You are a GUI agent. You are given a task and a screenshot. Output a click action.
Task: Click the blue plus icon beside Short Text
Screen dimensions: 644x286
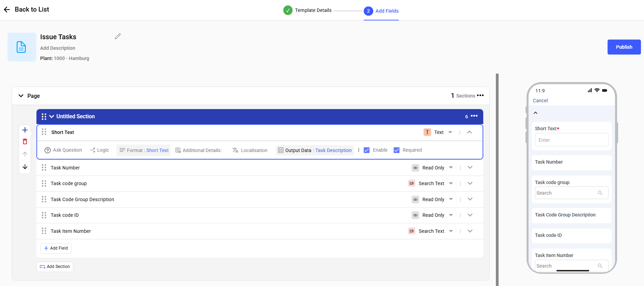click(25, 130)
